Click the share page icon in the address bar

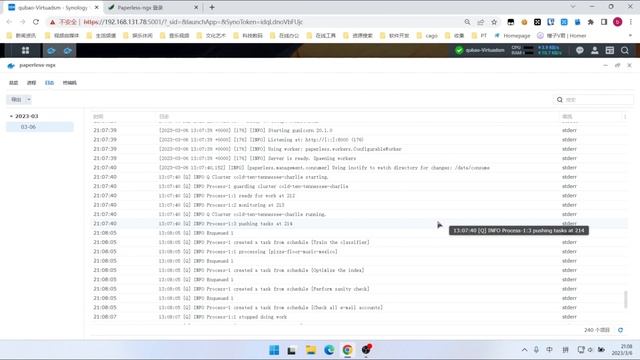[481, 22]
